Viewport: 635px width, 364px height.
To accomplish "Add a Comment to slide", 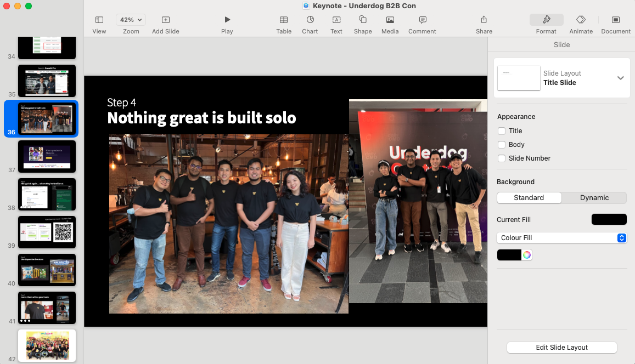I will point(423,20).
